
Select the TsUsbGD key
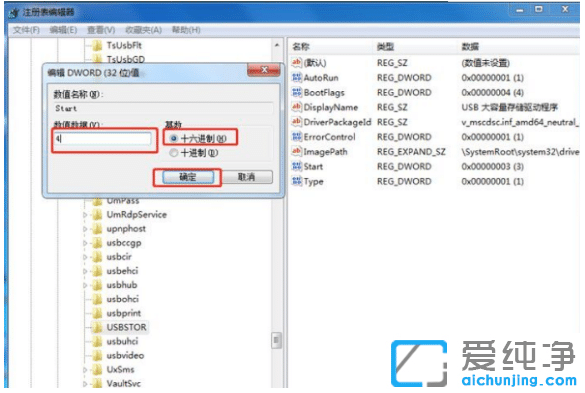[x=125, y=59]
